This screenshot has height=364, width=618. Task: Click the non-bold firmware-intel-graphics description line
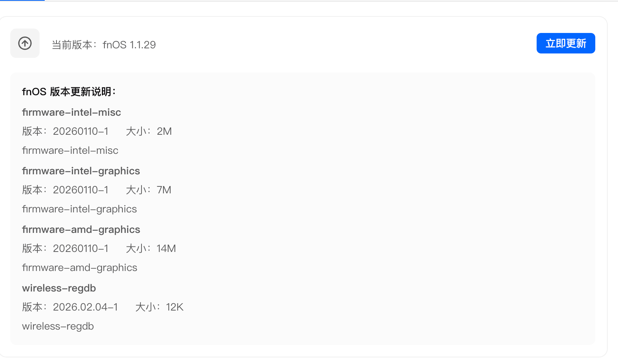click(79, 209)
